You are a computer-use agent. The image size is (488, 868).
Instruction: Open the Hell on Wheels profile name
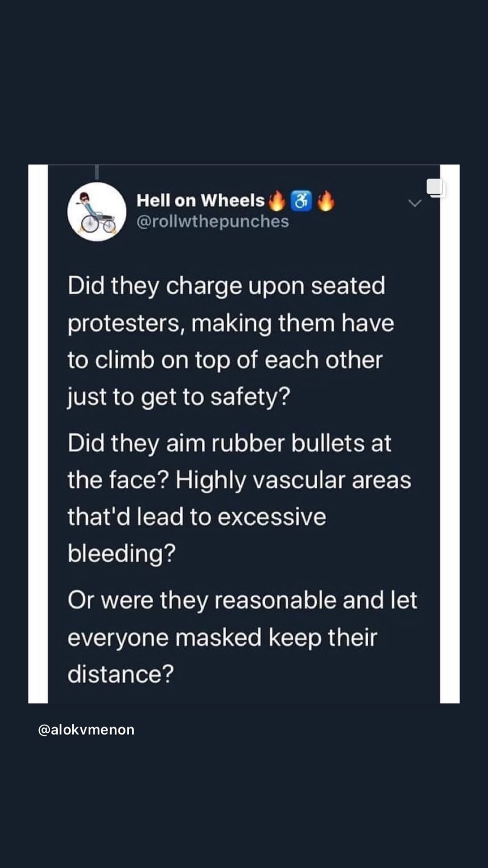point(200,200)
